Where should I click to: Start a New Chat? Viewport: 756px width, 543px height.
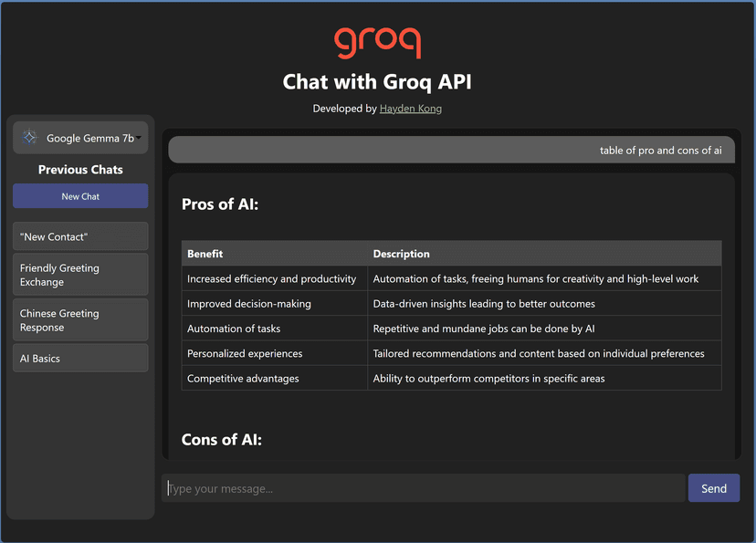click(80, 196)
